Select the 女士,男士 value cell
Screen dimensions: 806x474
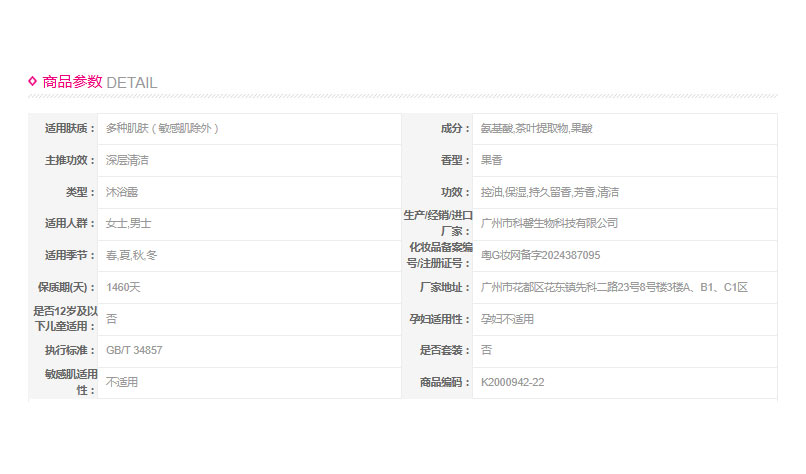pyautogui.click(x=128, y=223)
